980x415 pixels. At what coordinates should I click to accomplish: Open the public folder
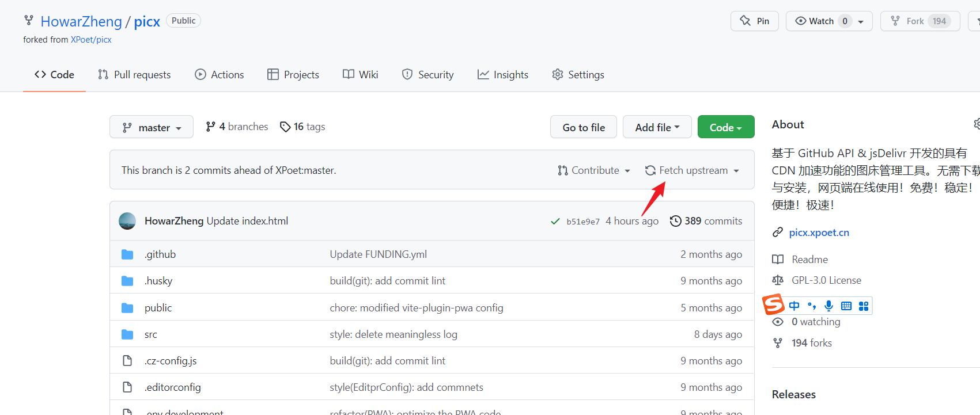158,308
